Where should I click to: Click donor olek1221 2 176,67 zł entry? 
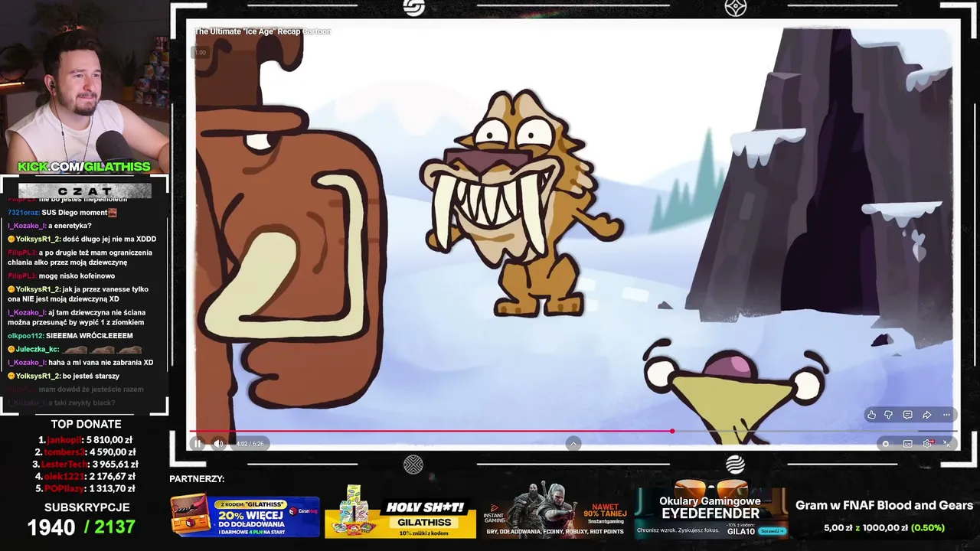coord(86,477)
